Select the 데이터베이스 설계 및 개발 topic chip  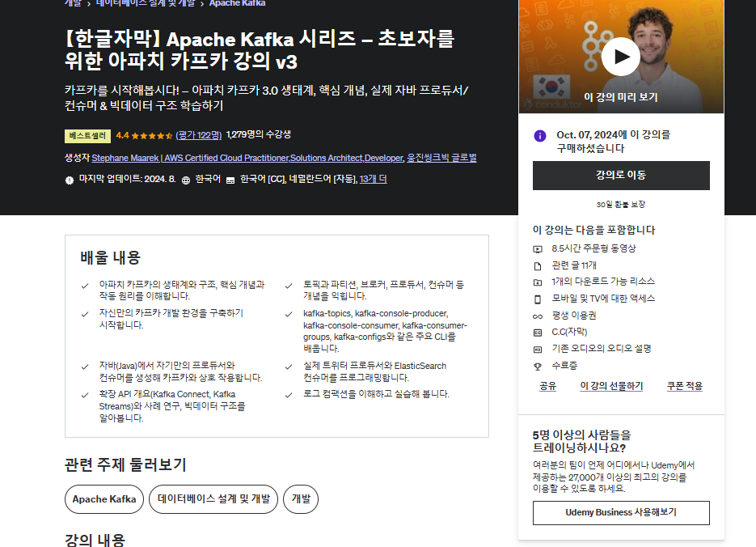click(213, 499)
